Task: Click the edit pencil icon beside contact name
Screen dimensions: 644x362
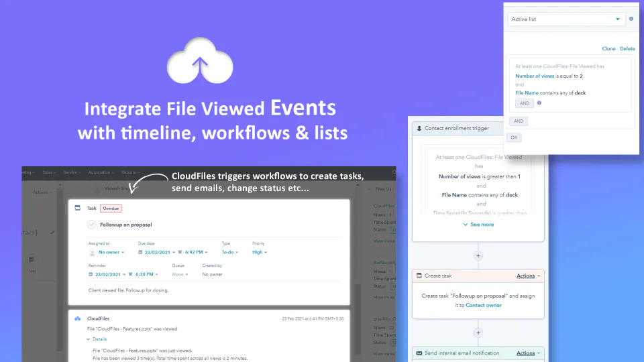Action: [52, 233]
